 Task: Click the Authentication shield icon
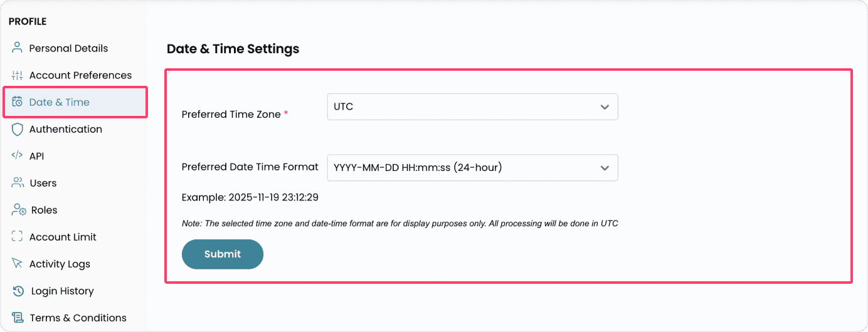(x=17, y=129)
